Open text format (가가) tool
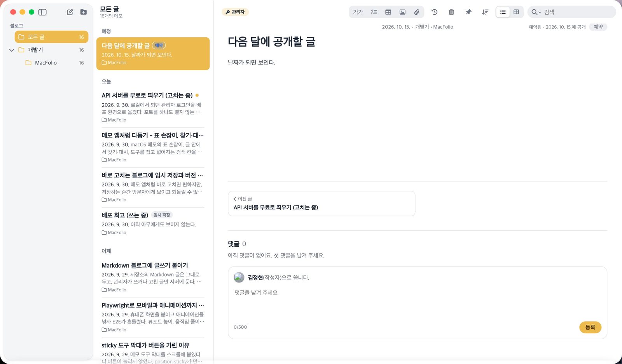 (x=358, y=12)
